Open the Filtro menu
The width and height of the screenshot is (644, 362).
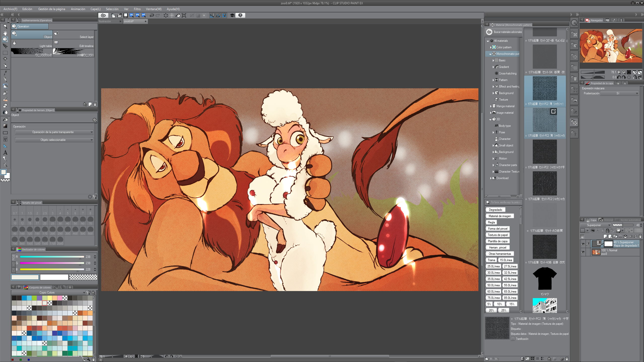coord(137,9)
